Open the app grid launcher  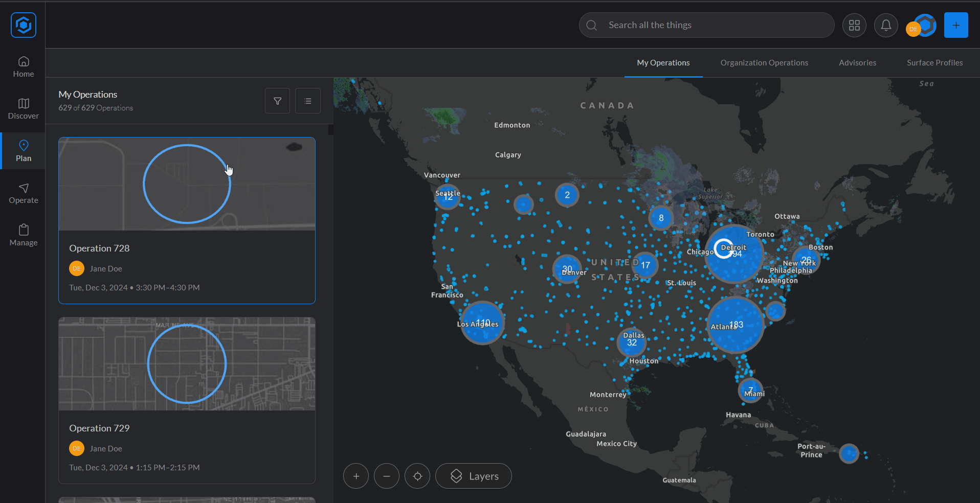coord(854,25)
